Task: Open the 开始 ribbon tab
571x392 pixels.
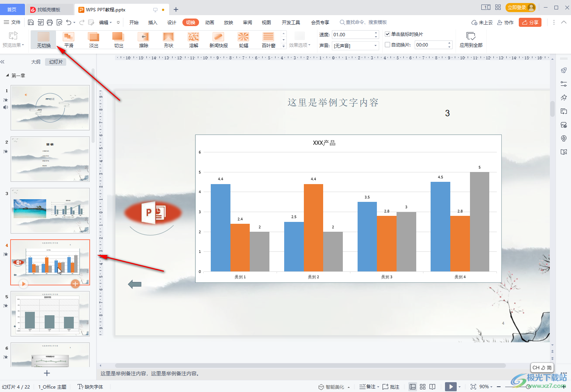Action: pos(134,23)
